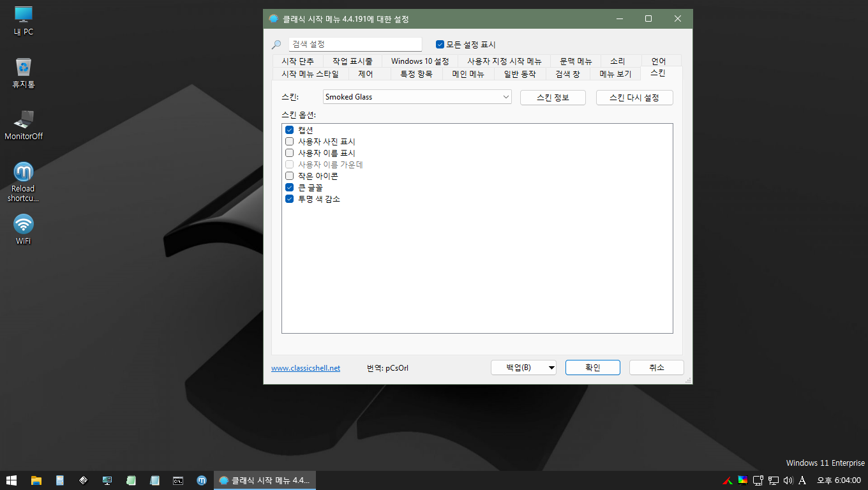Switch to the 작업 표시줄 tab

(x=352, y=61)
